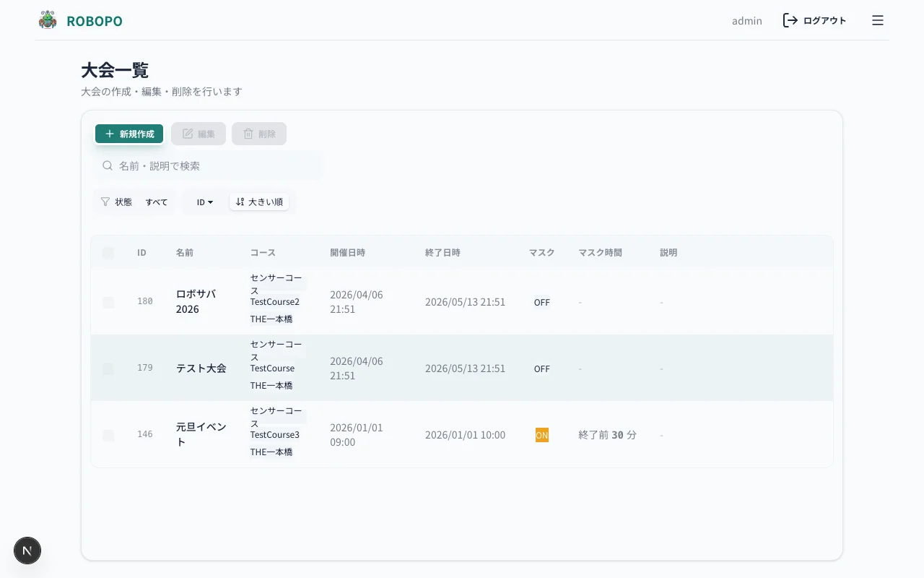Image resolution: width=924 pixels, height=578 pixels.
Task: Open the ID sort field dropdown
Action: (x=205, y=202)
